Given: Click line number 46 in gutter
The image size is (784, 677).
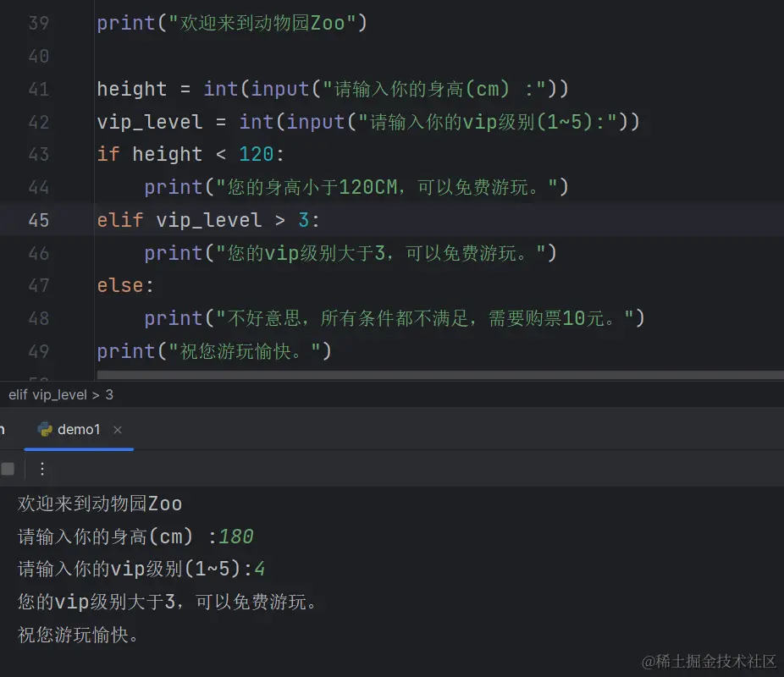Looking at the screenshot, I should click(x=38, y=253).
